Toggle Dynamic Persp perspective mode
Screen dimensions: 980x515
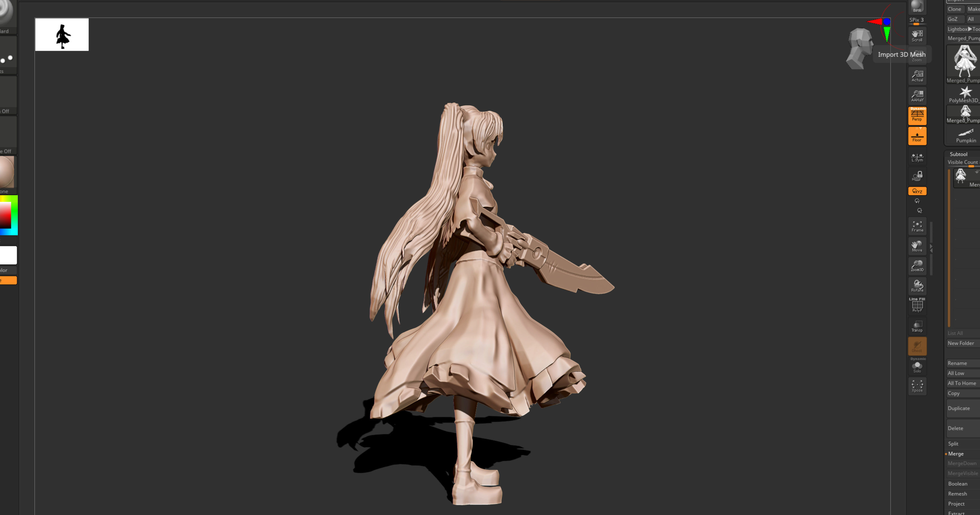pos(917,115)
